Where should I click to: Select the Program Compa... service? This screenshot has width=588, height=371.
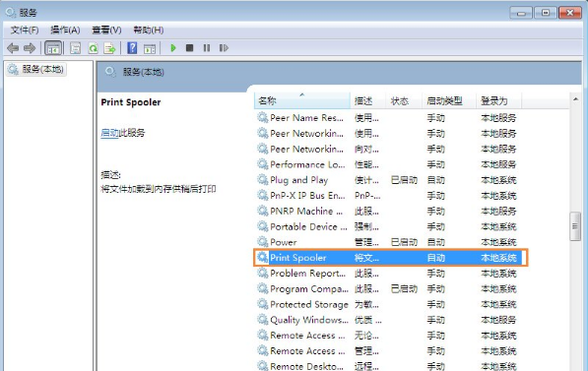pyautogui.click(x=388, y=289)
